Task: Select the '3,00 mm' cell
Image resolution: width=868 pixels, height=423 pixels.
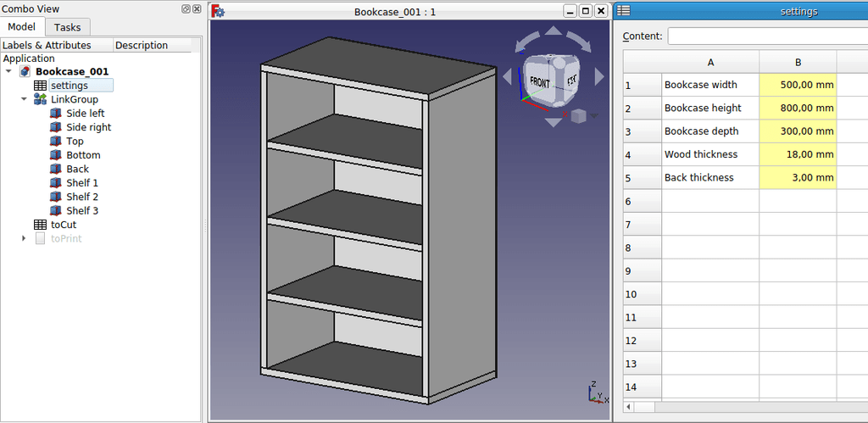Action: (x=798, y=178)
